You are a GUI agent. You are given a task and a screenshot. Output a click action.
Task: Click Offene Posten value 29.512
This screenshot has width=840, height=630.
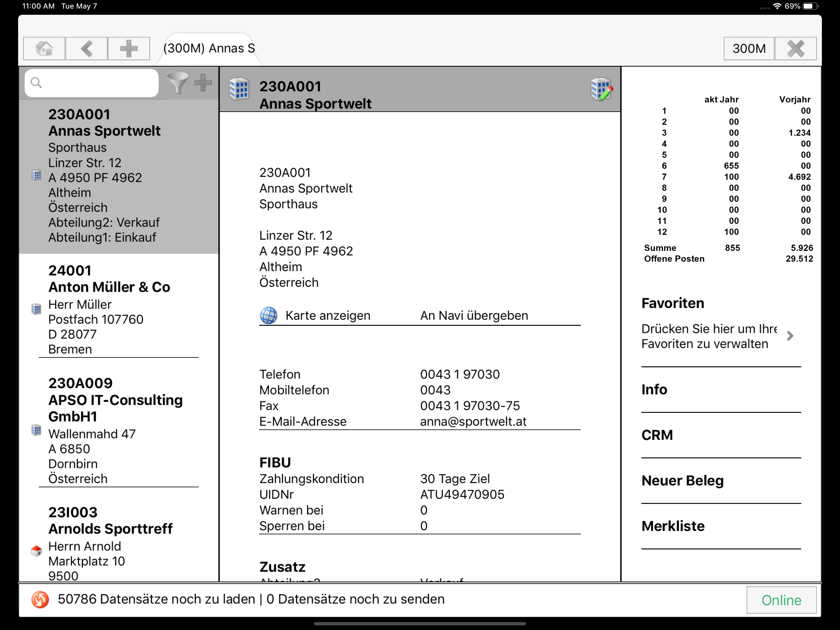click(799, 259)
